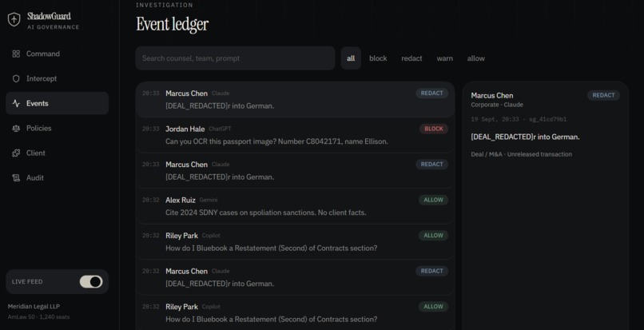Click the 'INVESTIGATION' label

click(165, 5)
